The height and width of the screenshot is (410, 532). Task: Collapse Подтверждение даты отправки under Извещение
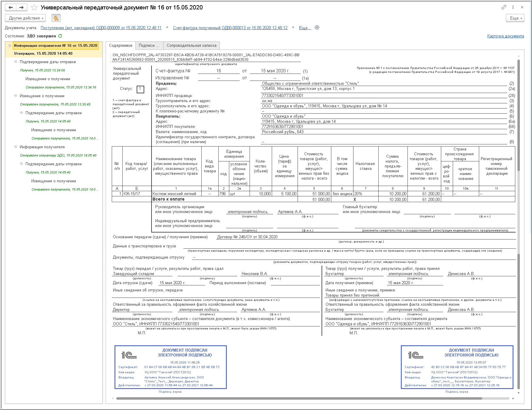(x=21, y=113)
